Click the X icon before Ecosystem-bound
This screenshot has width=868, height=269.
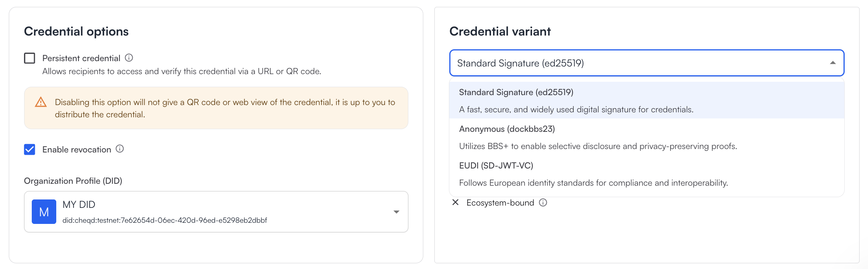pos(455,203)
